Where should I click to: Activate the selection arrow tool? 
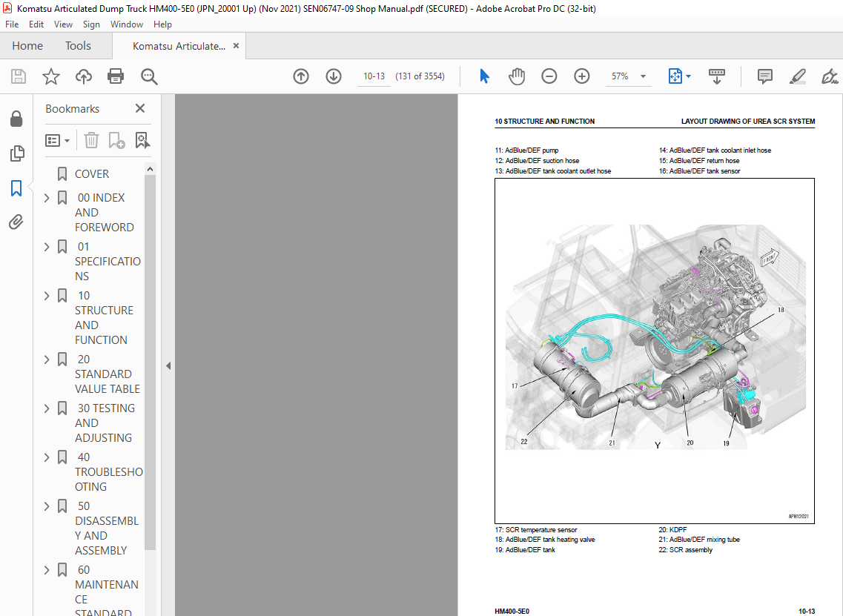484,76
